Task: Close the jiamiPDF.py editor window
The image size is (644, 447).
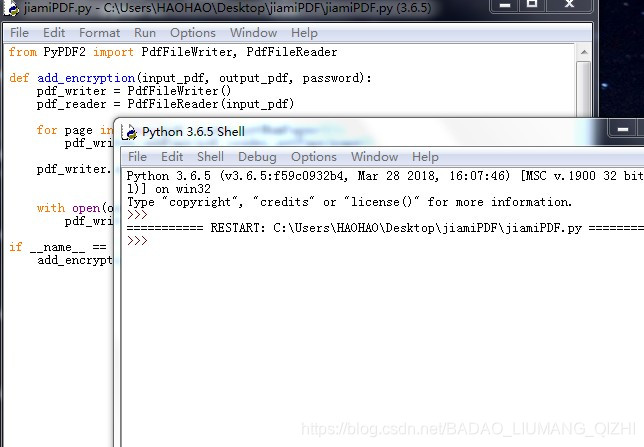Action: tap(569, 5)
